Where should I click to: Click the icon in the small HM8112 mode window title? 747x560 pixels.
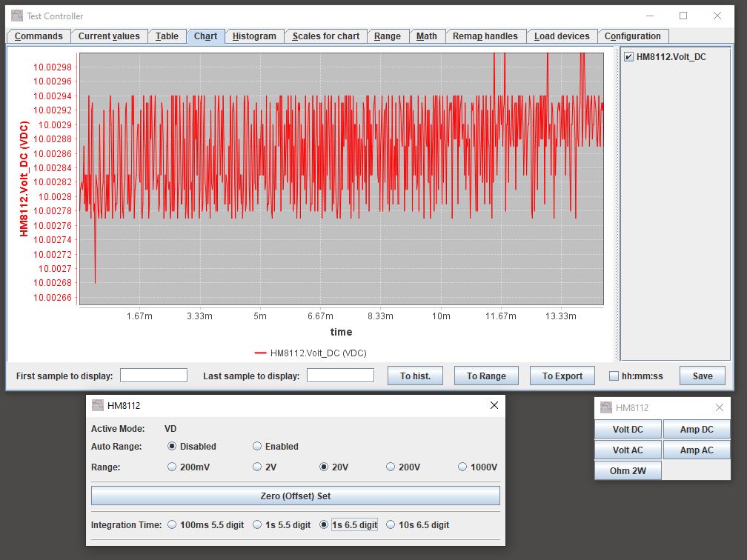606,407
